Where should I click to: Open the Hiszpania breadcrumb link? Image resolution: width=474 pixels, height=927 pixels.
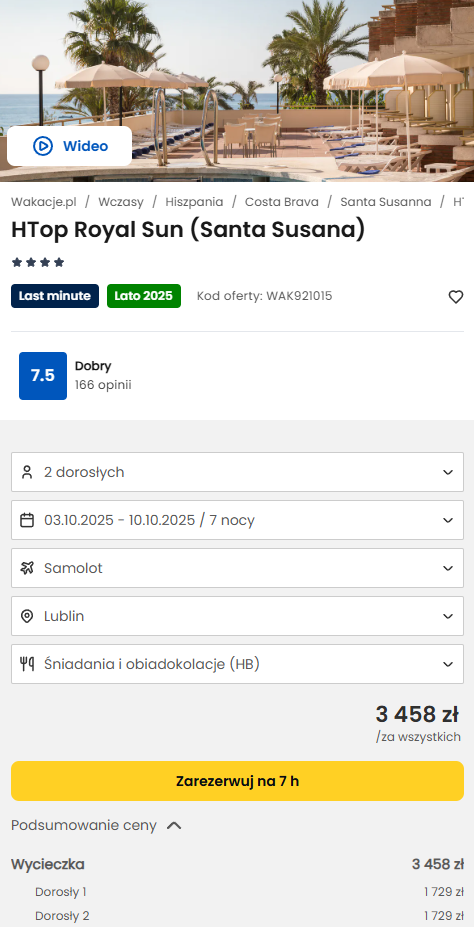pyautogui.click(x=194, y=202)
